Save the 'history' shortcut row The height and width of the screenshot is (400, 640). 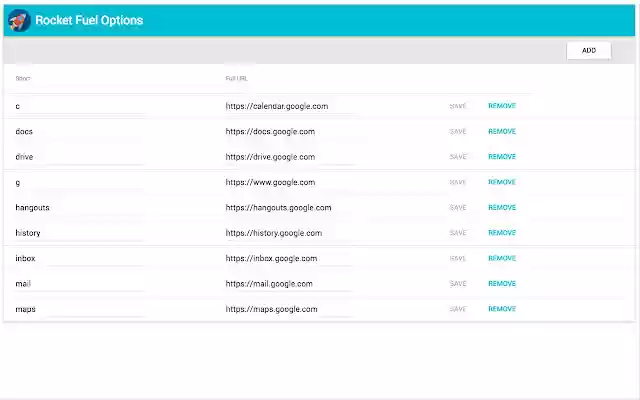point(458,233)
